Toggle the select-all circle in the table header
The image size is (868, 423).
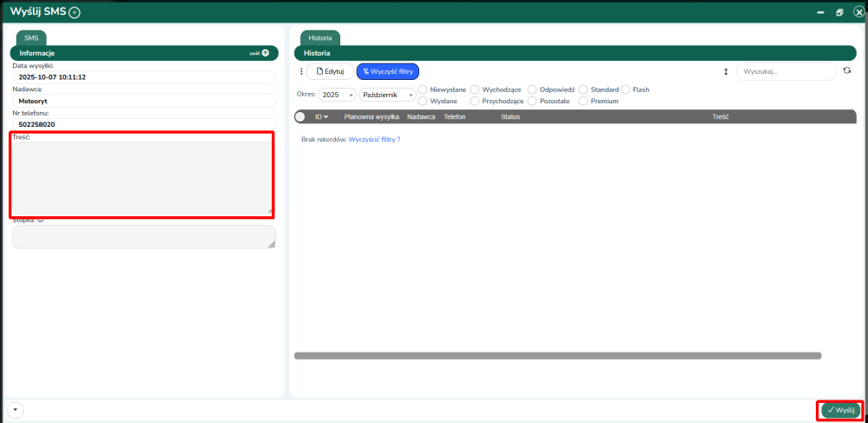pos(300,116)
